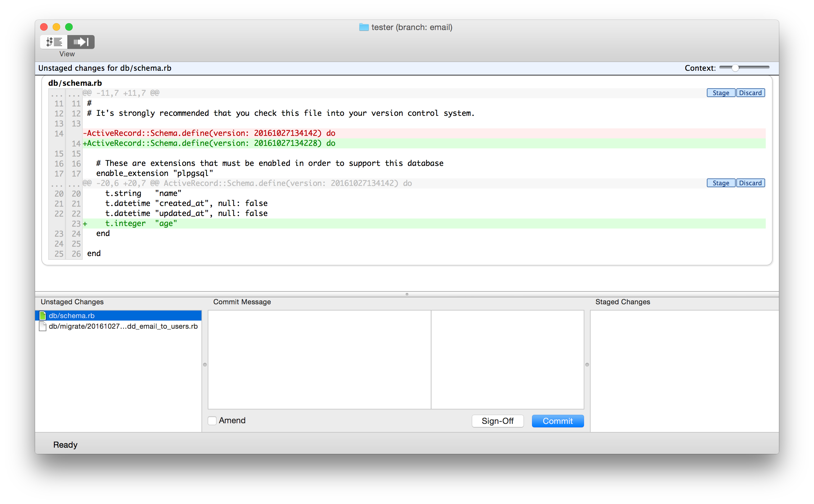Viewport: 814px width, 504px height.
Task: Click the empty Staged Changes list
Action: point(684,370)
